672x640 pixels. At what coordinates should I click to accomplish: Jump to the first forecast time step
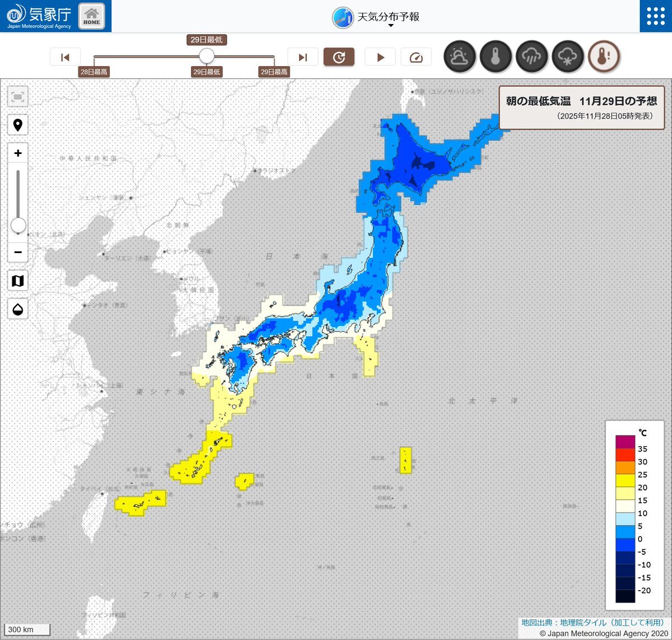[65, 57]
